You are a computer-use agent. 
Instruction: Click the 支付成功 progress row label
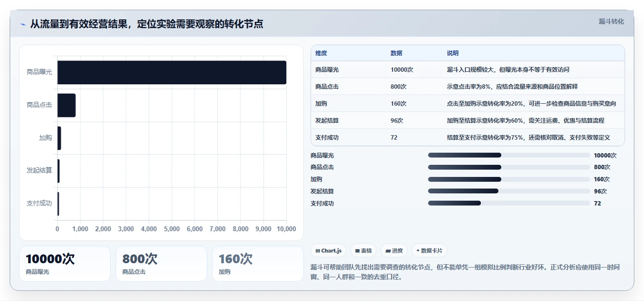tap(322, 204)
